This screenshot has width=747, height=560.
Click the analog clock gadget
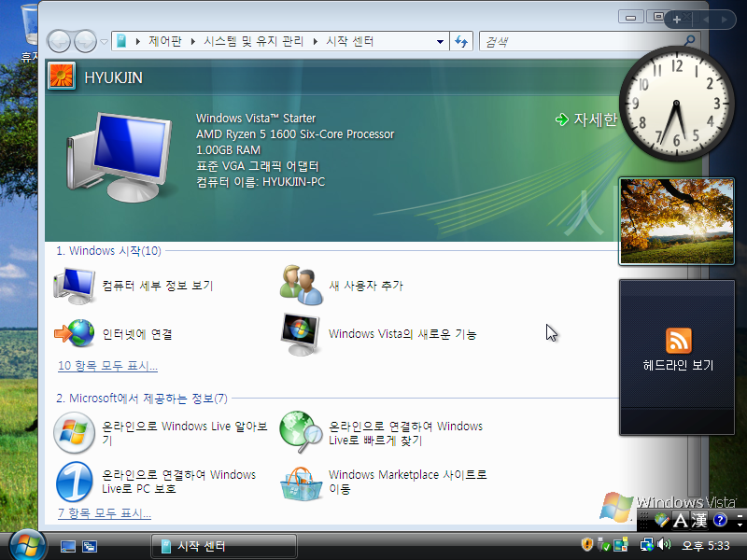tap(676, 104)
